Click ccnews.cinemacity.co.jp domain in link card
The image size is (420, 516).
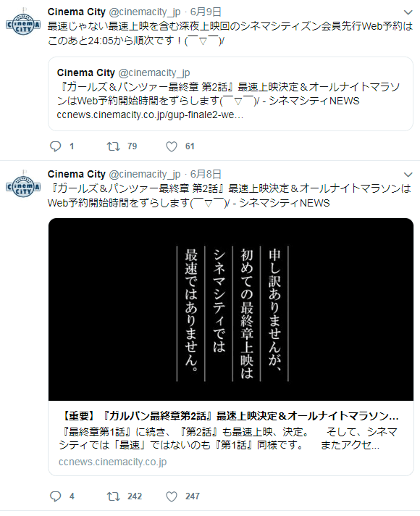tap(112, 462)
